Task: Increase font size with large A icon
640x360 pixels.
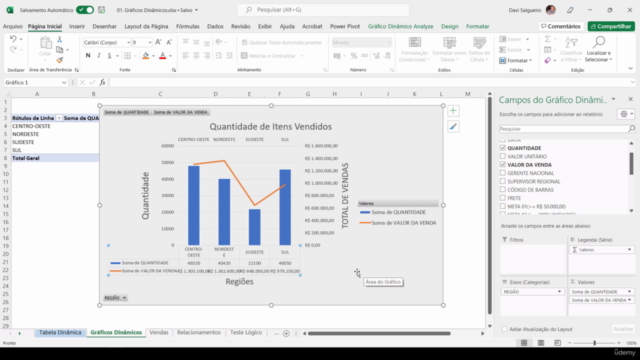Action: point(158,42)
